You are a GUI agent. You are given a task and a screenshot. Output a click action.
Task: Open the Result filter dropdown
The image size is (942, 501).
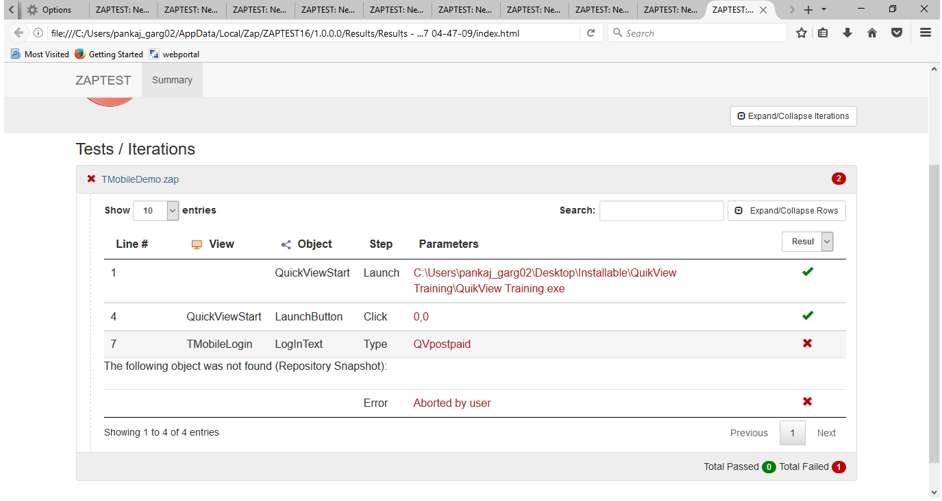point(807,241)
